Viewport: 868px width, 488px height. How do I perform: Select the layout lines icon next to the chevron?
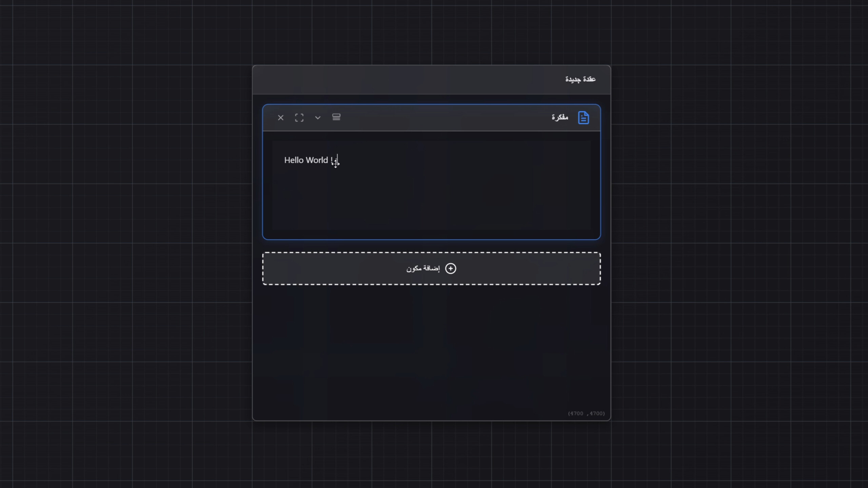pyautogui.click(x=336, y=117)
